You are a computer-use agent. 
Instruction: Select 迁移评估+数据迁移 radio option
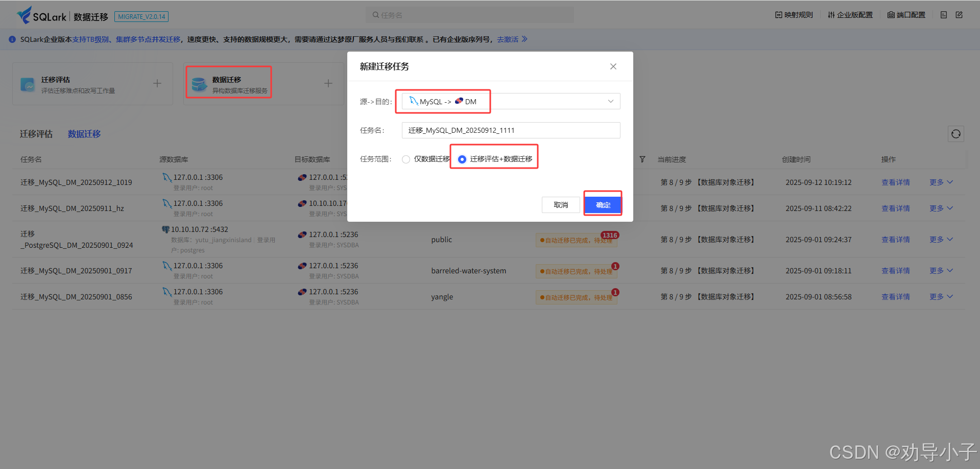click(462, 159)
